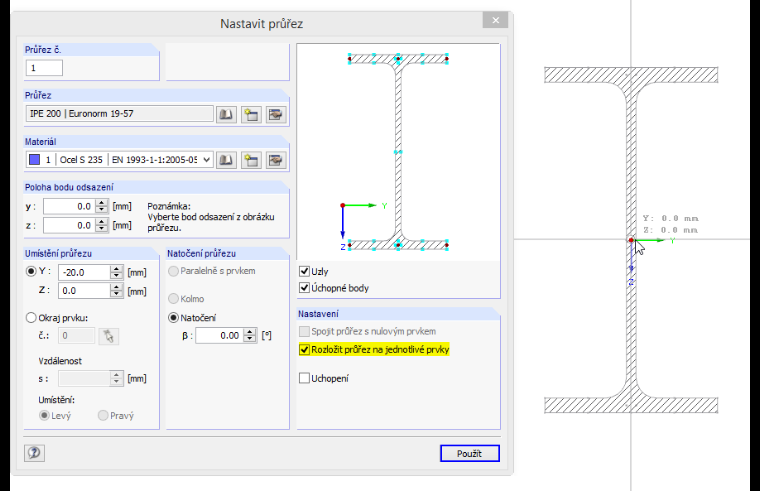Open the material dropdown Ocel S 235
760x491 pixels.
(206, 160)
